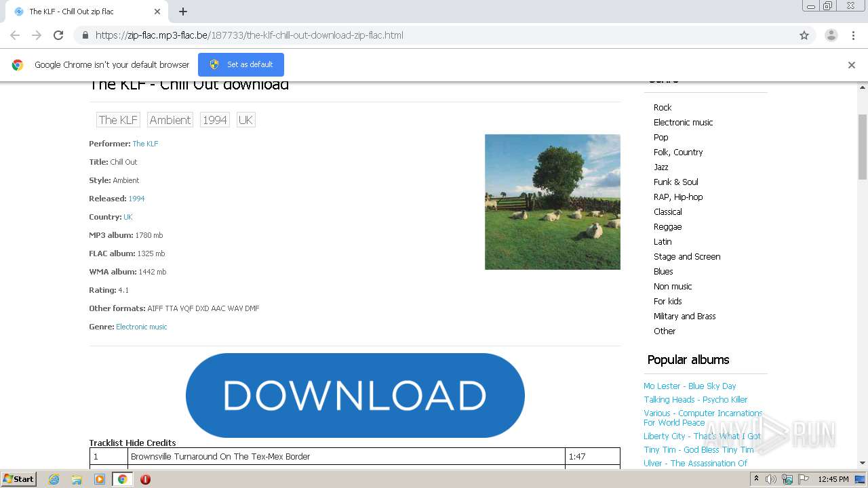Select Funk & Soul genre
Screen dimensions: 868x488
(676, 182)
